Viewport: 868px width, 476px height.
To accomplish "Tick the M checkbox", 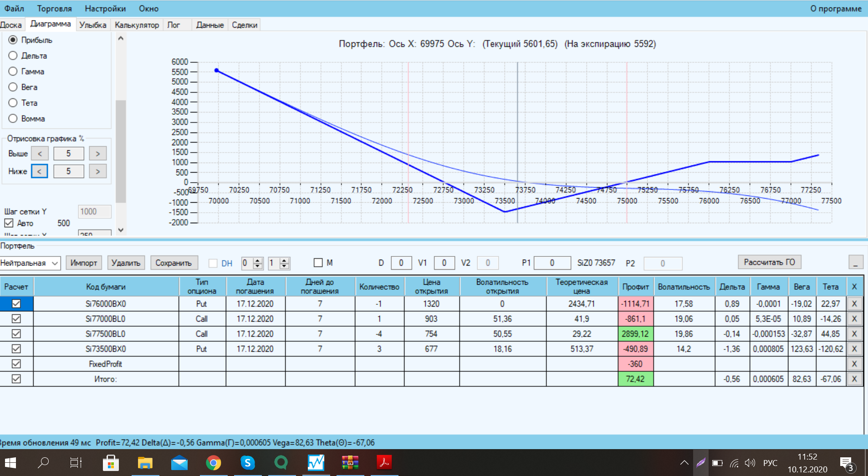I will pos(318,263).
